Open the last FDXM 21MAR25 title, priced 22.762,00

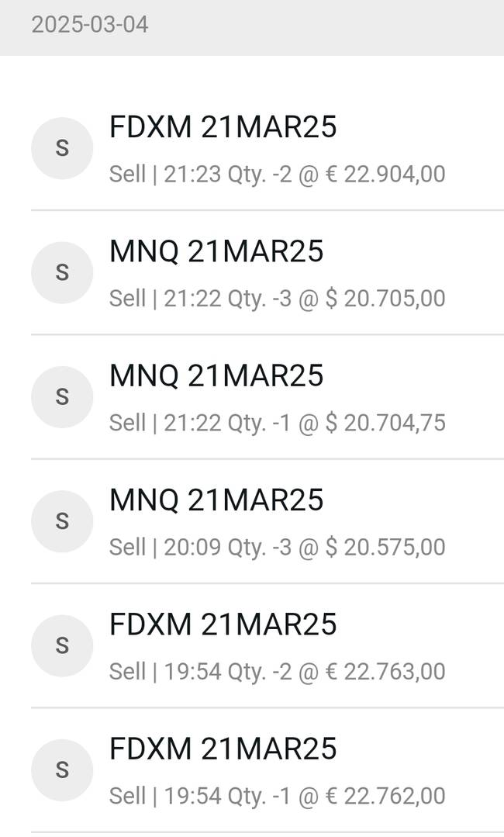[x=223, y=749]
